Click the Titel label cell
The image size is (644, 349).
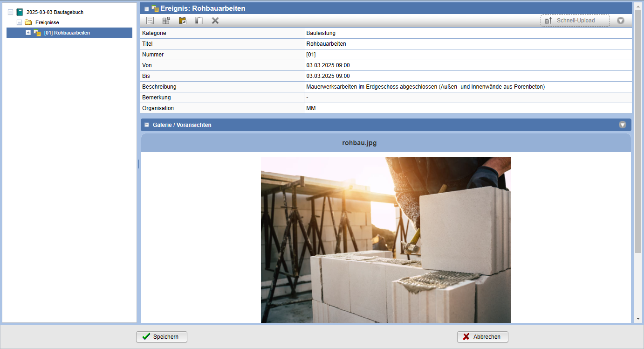coord(222,44)
